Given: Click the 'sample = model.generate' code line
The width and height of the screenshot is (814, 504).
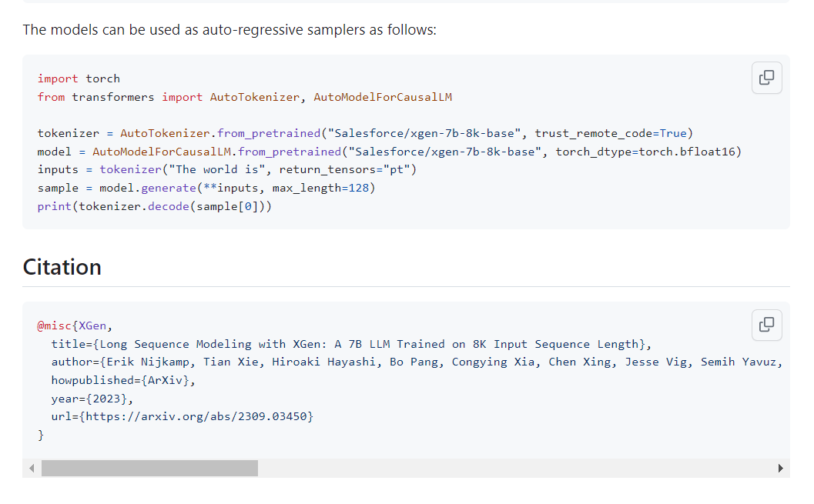Looking at the screenshot, I should pos(206,188).
